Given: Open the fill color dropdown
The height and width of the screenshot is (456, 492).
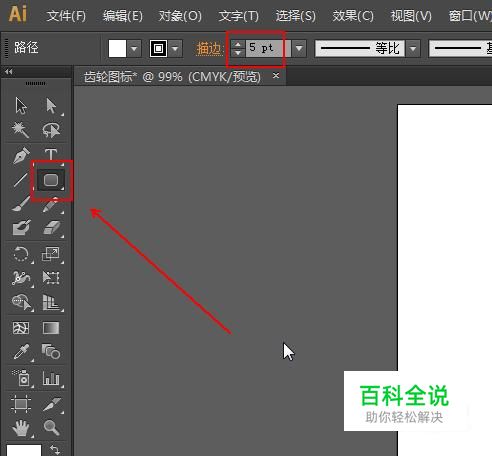Looking at the screenshot, I should (134, 49).
